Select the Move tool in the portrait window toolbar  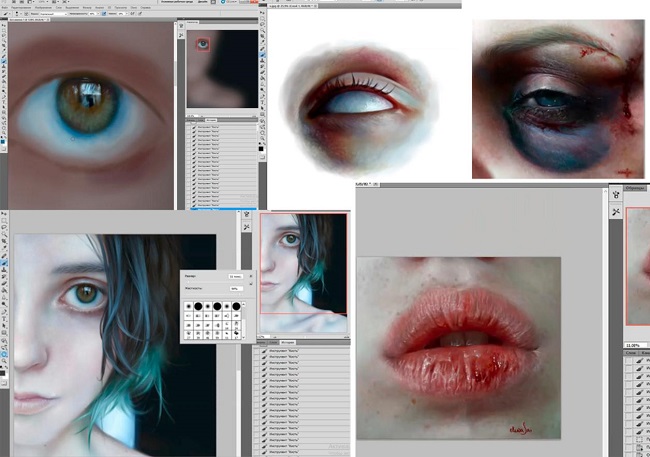tap(4, 214)
